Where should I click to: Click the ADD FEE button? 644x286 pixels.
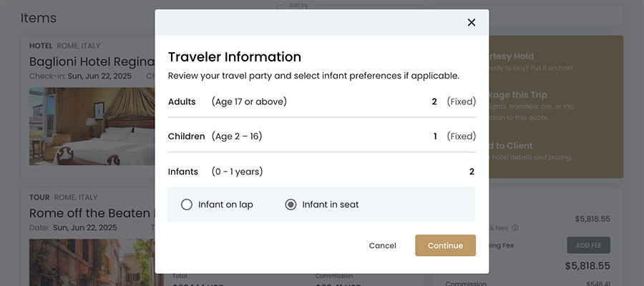click(x=588, y=245)
